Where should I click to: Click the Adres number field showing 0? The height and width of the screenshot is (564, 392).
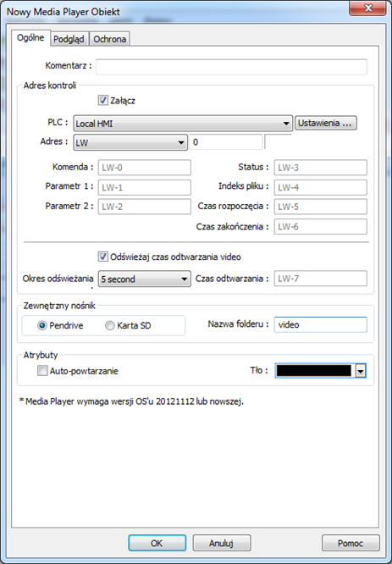pos(226,142)
